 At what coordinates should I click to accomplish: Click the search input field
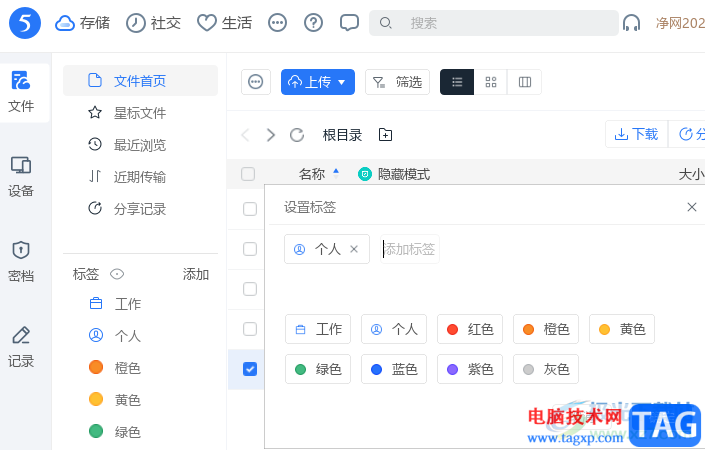click(x=494, y=23)
